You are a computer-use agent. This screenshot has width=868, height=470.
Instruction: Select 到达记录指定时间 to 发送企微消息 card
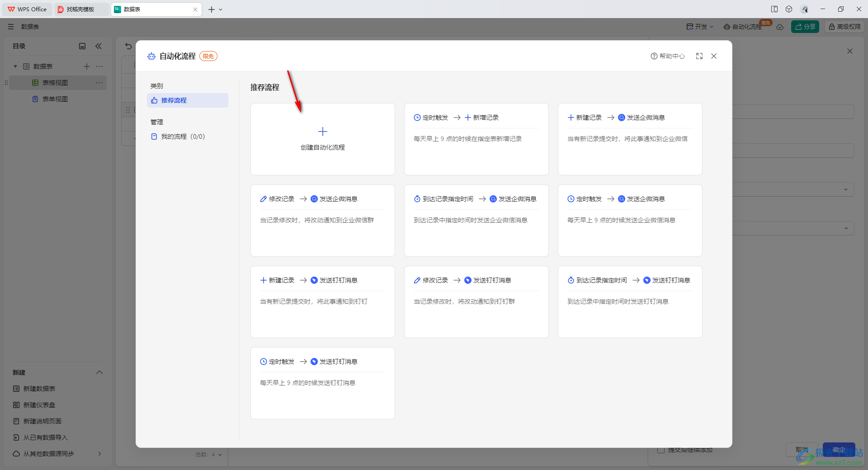tap(476, 221)
